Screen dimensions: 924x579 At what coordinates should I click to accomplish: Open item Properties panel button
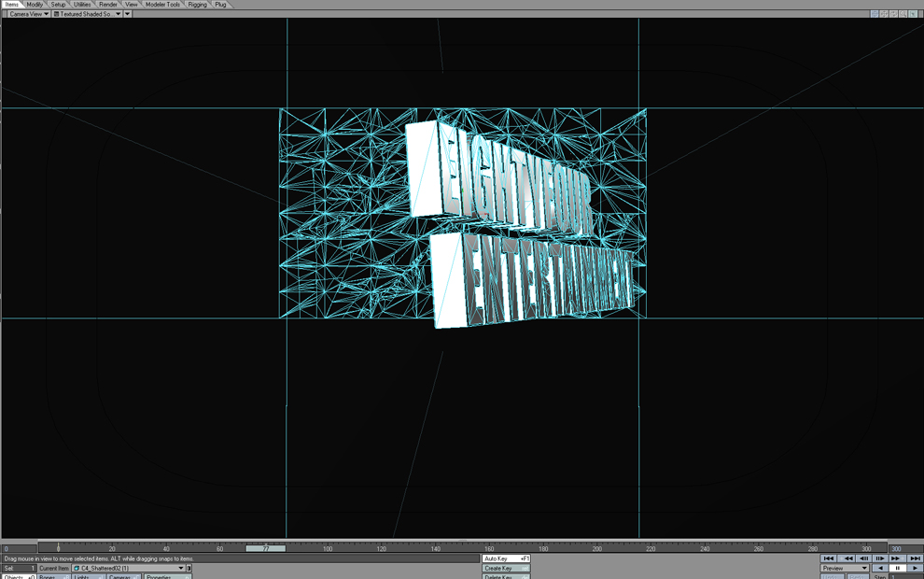[x=167, y=576]
